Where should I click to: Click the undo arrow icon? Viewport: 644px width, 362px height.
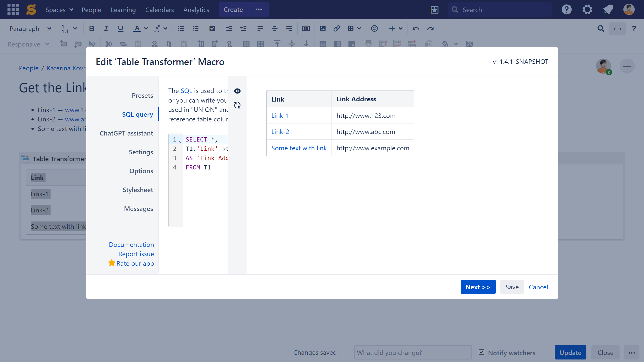click(x=416, y=29)
